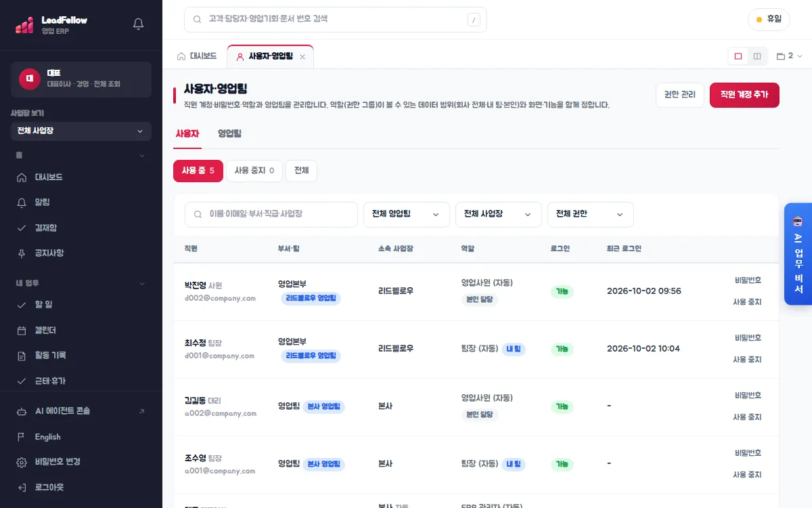Image resolution: width=812 pixels, height=508 pixels.
Task: Click 사용 중지 for 박진영
Action: click(747, 302)
